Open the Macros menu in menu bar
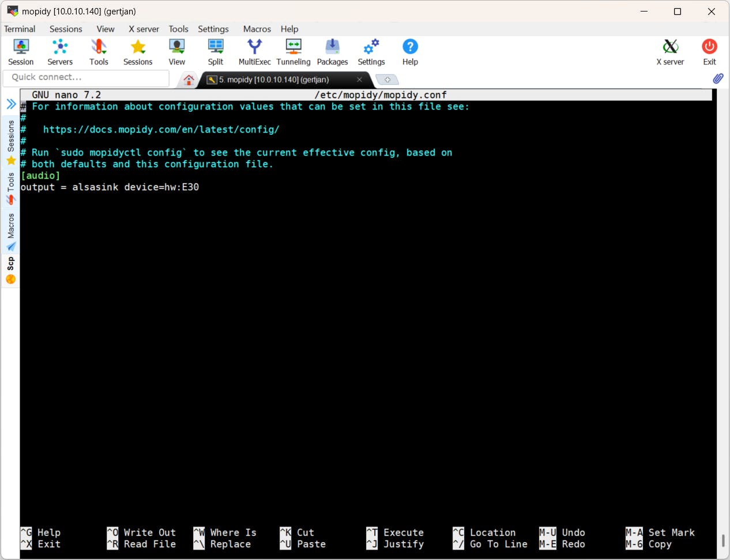This screenshot has width=730, height=560. coord(257,29)
